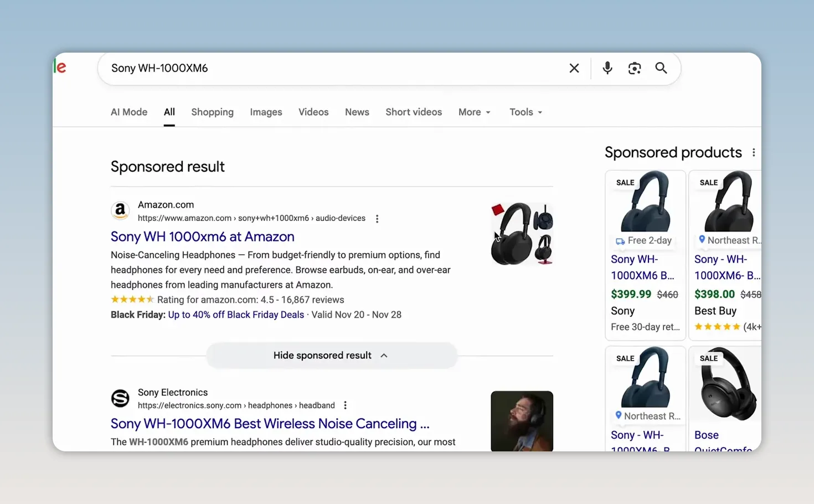The width and height of the screenshot is (814, 504).
Task: Click the star rating on the Best Buy card
Action: (717, 327)
